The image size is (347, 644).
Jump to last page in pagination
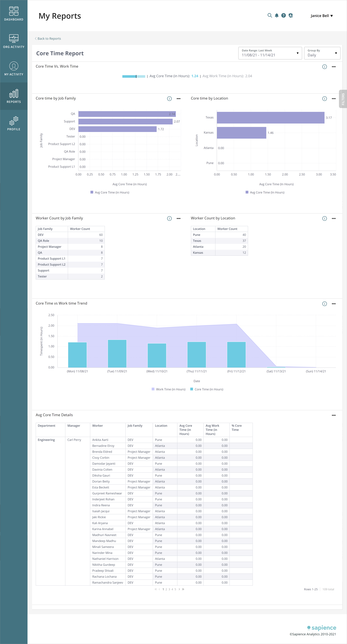[x=183, y=589]
